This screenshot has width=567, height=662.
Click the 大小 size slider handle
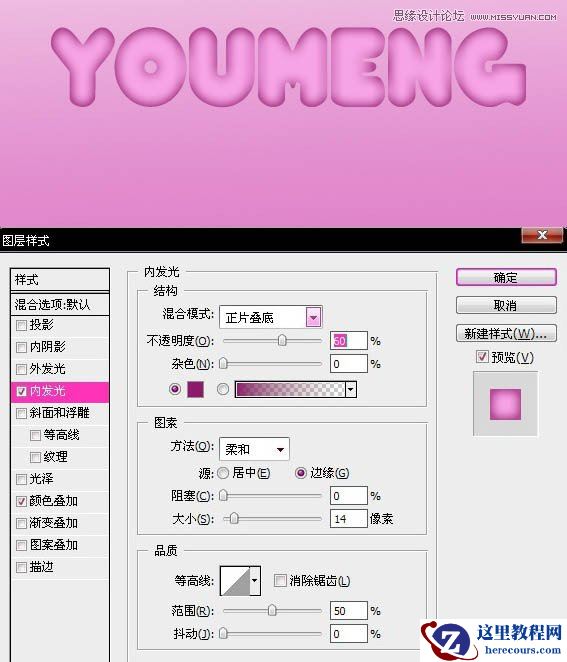[234, 518]
